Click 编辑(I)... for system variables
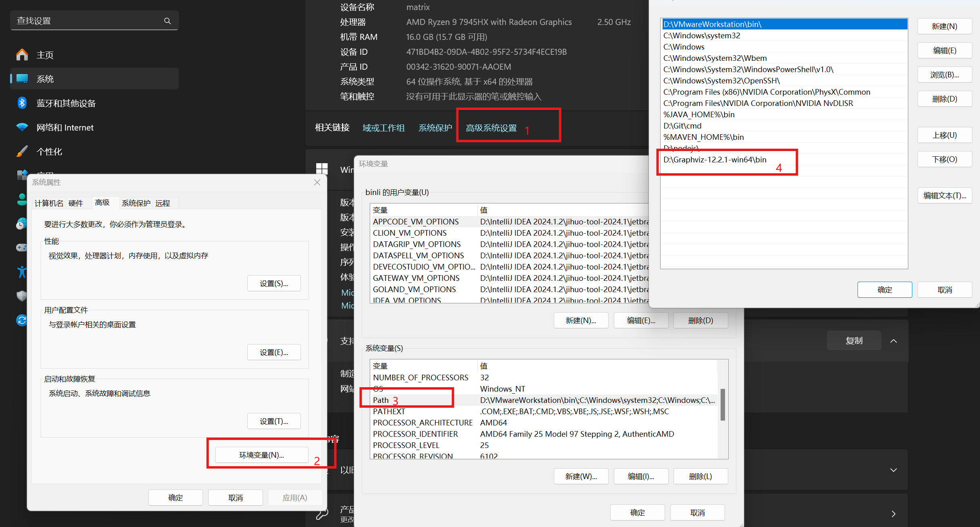Viewport: 980px width, 527px height. point(641,476)
